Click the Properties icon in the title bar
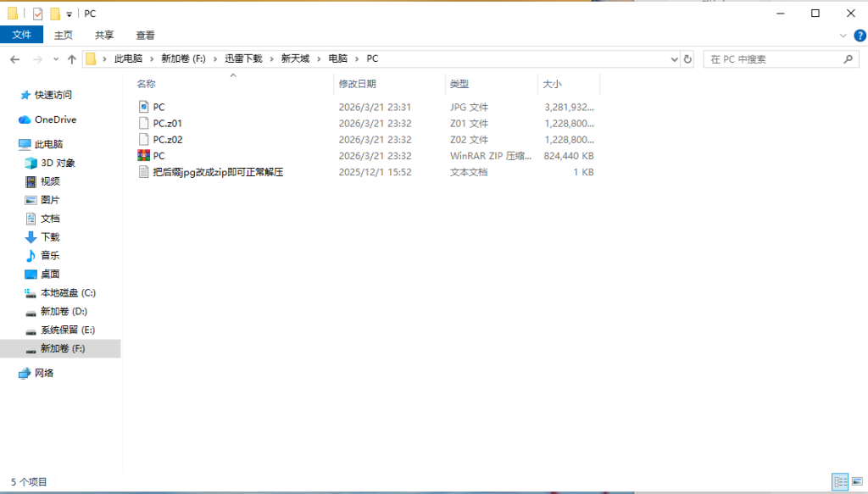Image resolution: width=868 pixels, height=494 pixels. tap(37, 14)
